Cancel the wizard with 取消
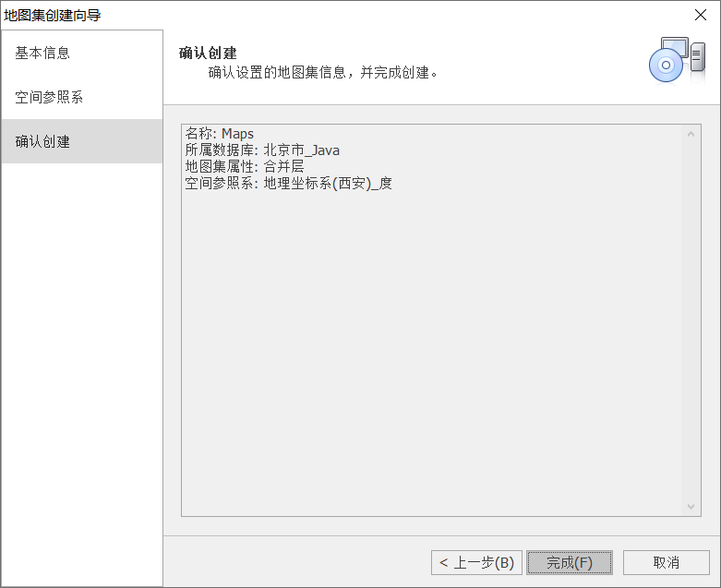721x588 pixels. [666, 562]
